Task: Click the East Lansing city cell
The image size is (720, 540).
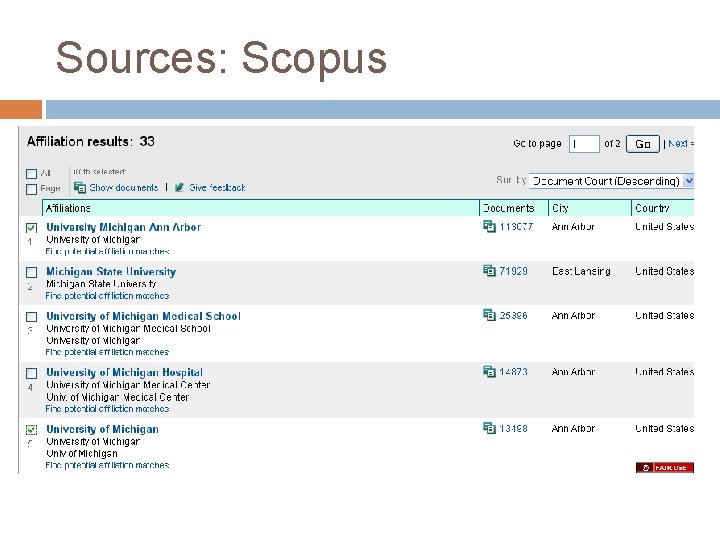Action: coord(581,271)
